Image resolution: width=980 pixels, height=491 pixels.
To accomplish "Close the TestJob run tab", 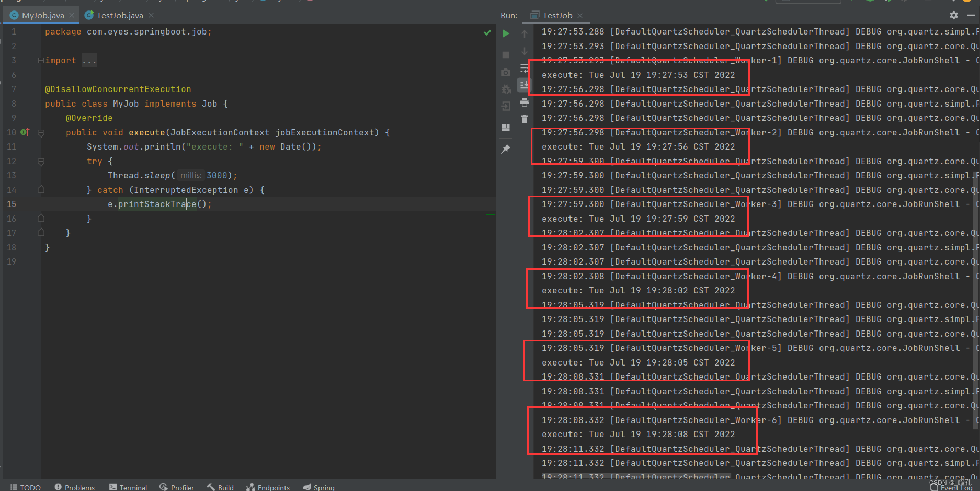I will [580, 16].
